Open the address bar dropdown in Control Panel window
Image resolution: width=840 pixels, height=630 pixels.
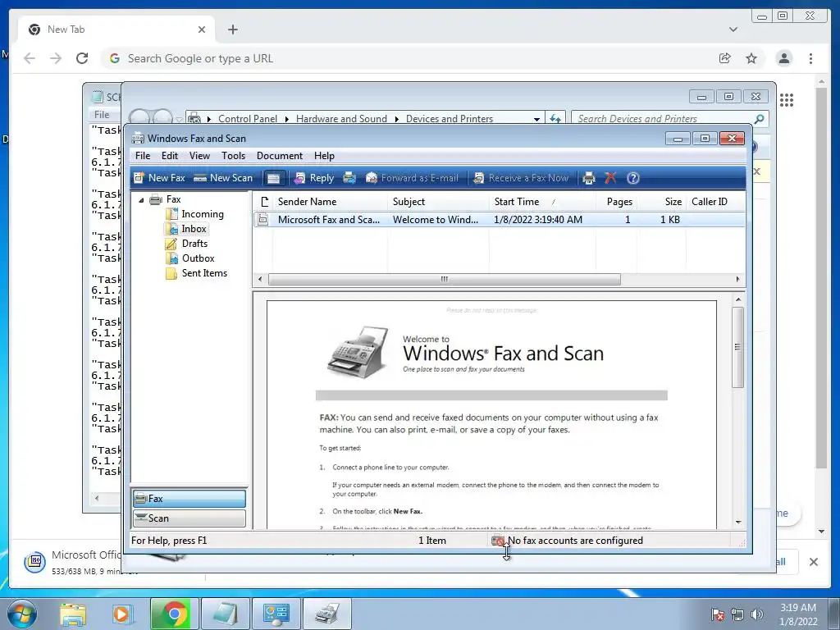pos(536,119)
